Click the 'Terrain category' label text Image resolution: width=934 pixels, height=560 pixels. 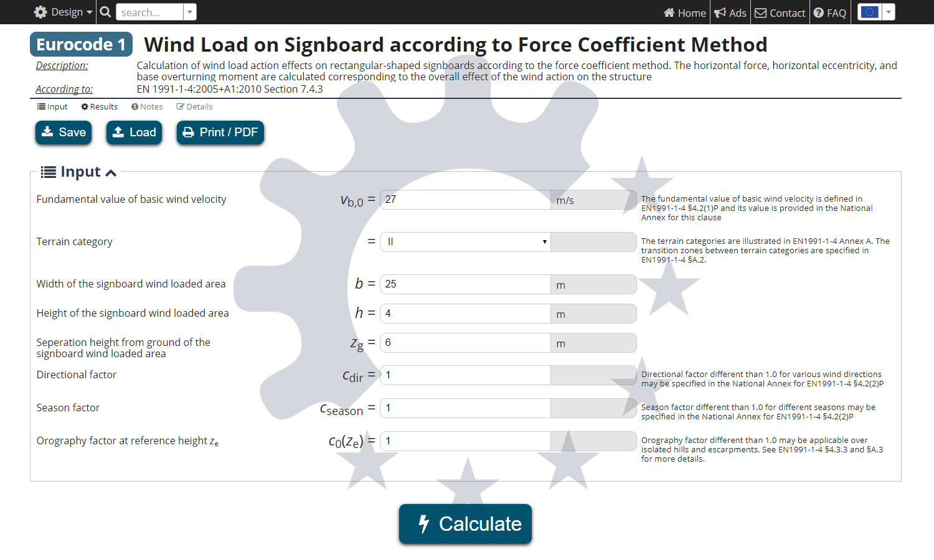pyautogui.click(x=75, y=241)
